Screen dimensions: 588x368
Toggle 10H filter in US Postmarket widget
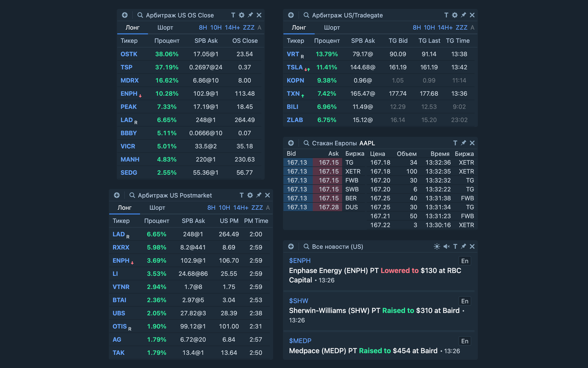[224, 208]
